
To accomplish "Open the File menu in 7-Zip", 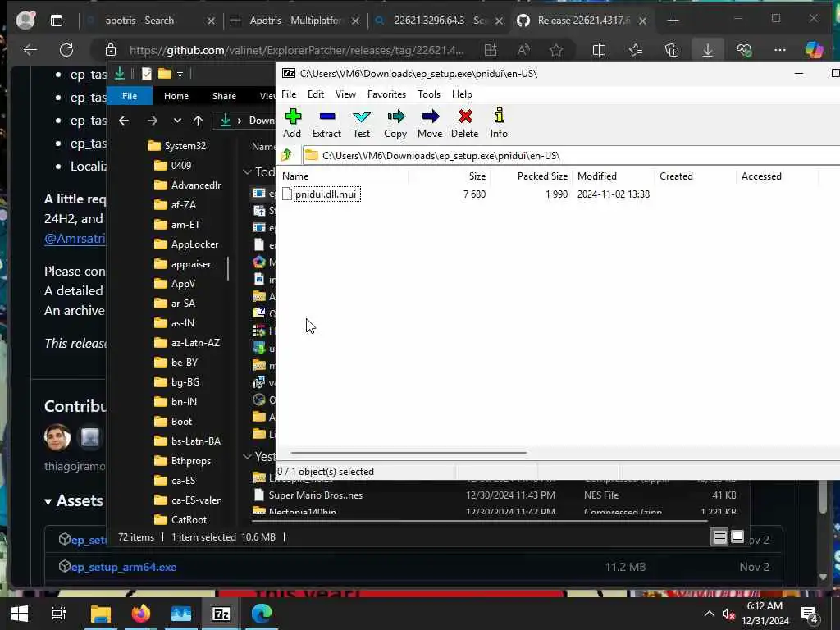I will (289, 94).
